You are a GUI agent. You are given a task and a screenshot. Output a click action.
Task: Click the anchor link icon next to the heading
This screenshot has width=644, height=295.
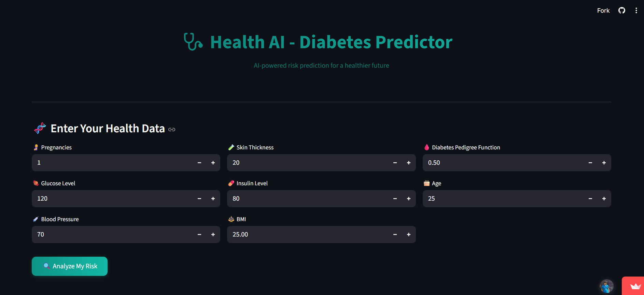[x=172, y=130]
